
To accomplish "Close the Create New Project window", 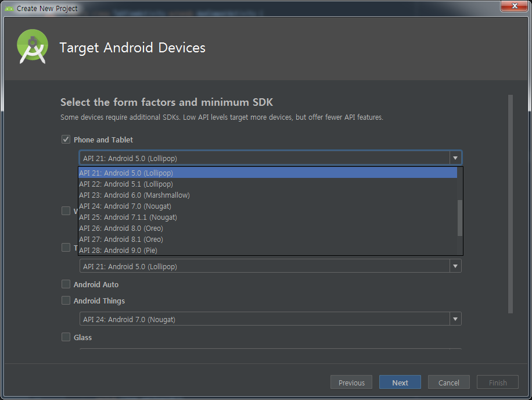I will [x=515, y=6].
